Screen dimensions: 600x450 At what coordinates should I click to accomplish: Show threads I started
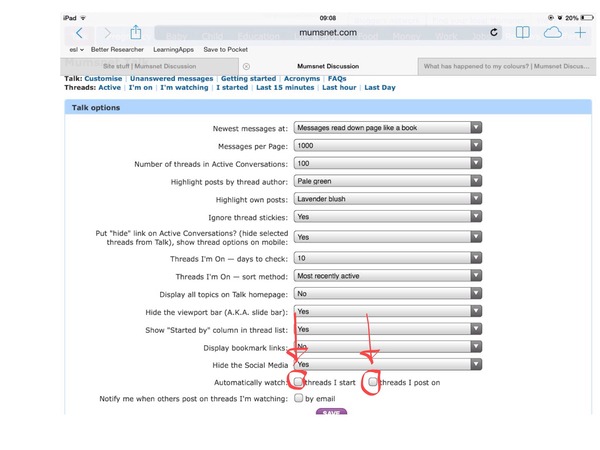[x=232, y=88]
